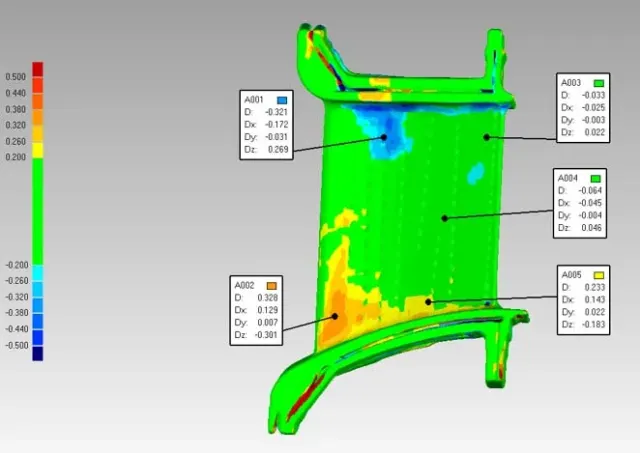Click the blue swatch in the A001 label
The width and height of the screenshot is (640, 453).
pyautogui.click(x=282, y=100)
